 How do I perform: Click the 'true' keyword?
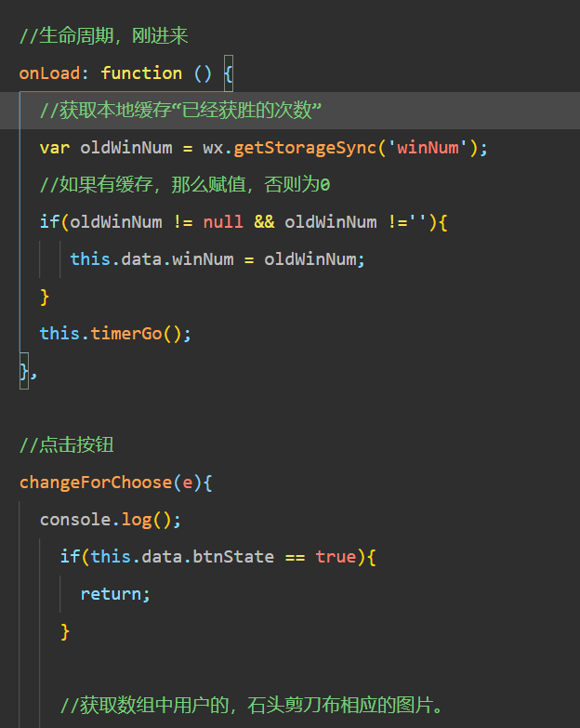[x=336, y=556]
